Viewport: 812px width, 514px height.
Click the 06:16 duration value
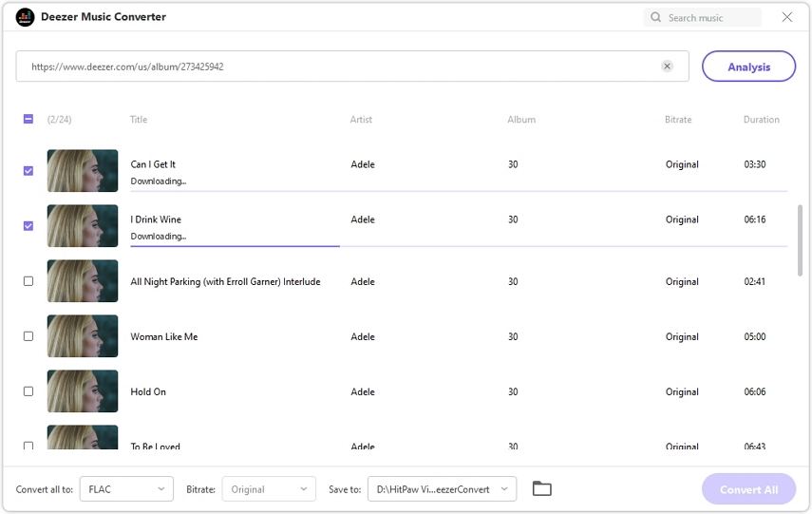[754, 219]
